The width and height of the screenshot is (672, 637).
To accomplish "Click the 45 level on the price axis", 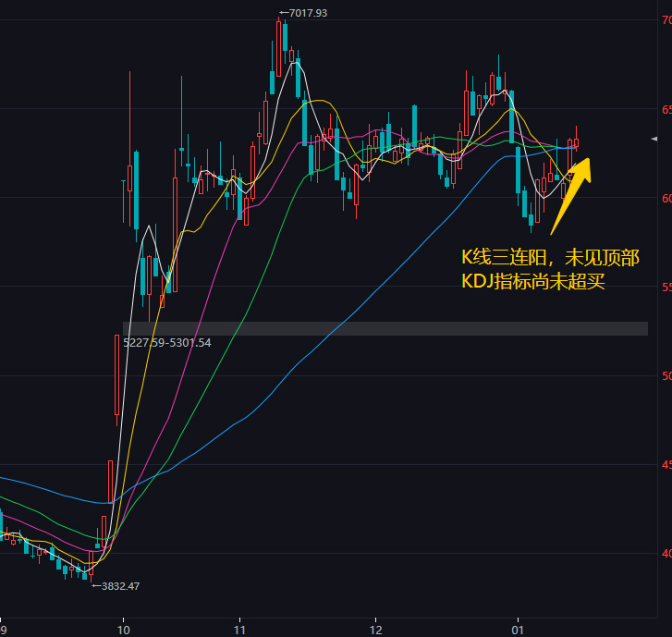I will click(665, 465).
